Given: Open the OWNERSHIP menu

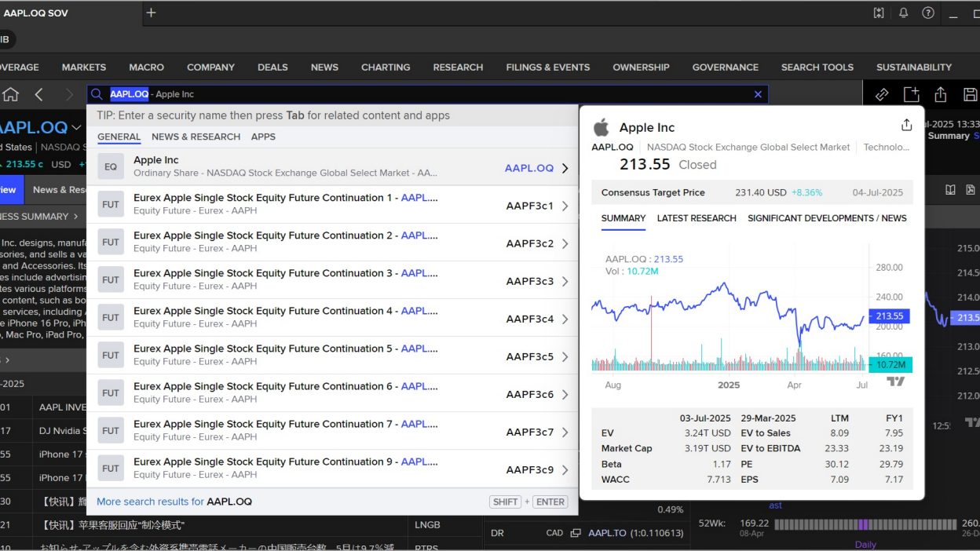Looking at the screenshot, I should tap(641, 68).
